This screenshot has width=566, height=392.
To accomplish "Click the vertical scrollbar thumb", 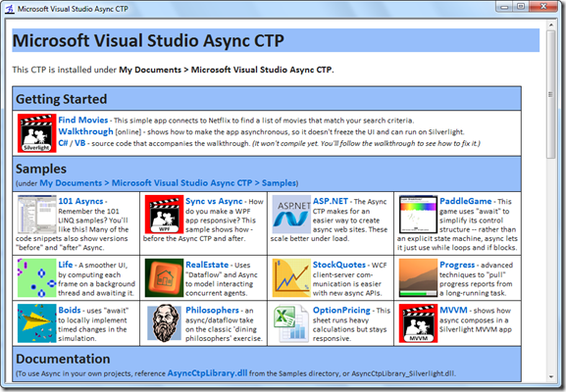I will (551, 94).
